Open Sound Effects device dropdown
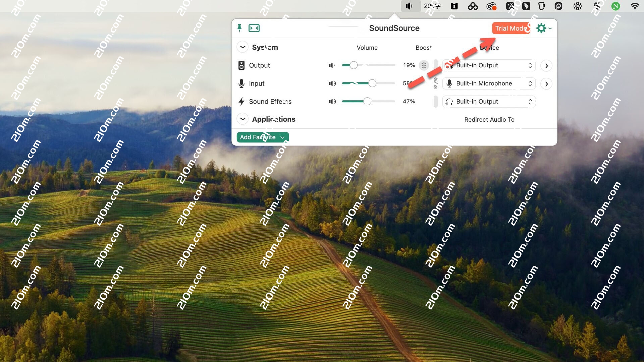 point(489,102)
